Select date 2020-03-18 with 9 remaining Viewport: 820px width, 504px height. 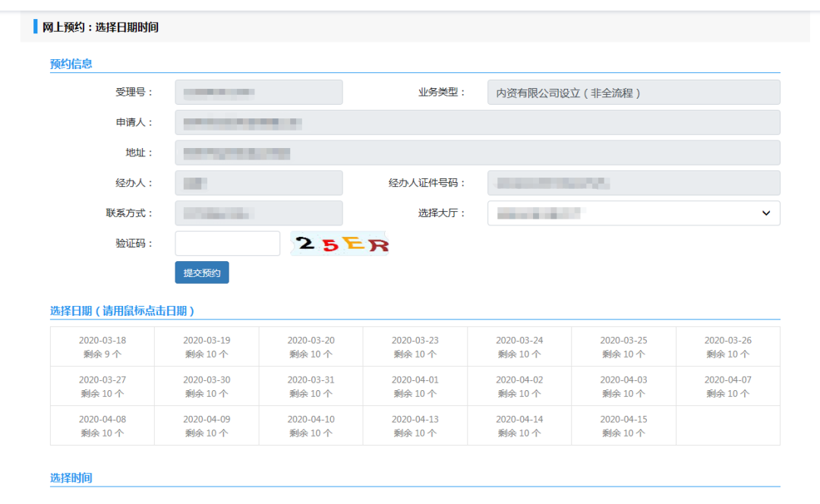102,347
